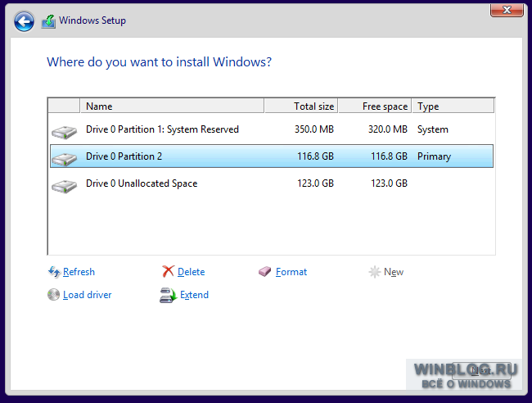Click the New link
The image size is (532, 403).
394,272
